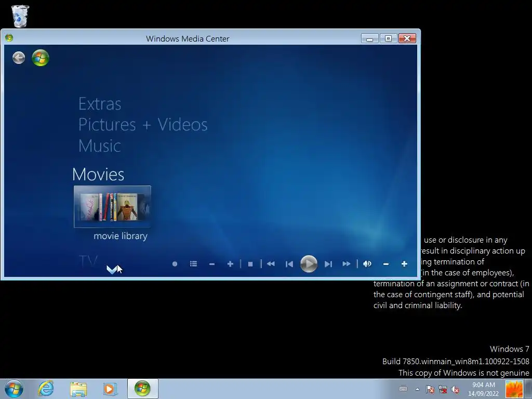This screenshot has width=532, height=399.
Task: Click the muted speaker tray icon
Action: point(455,389)
